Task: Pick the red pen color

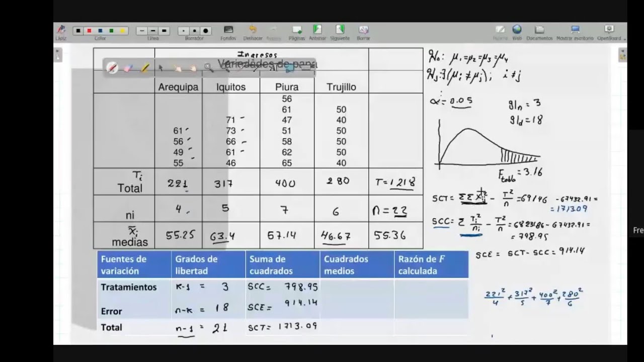Action: pos(89,31)
